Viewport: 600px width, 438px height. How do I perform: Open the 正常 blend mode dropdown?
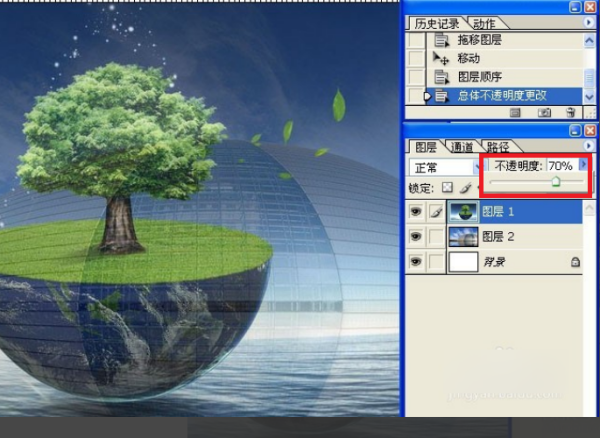click(445, 167)
